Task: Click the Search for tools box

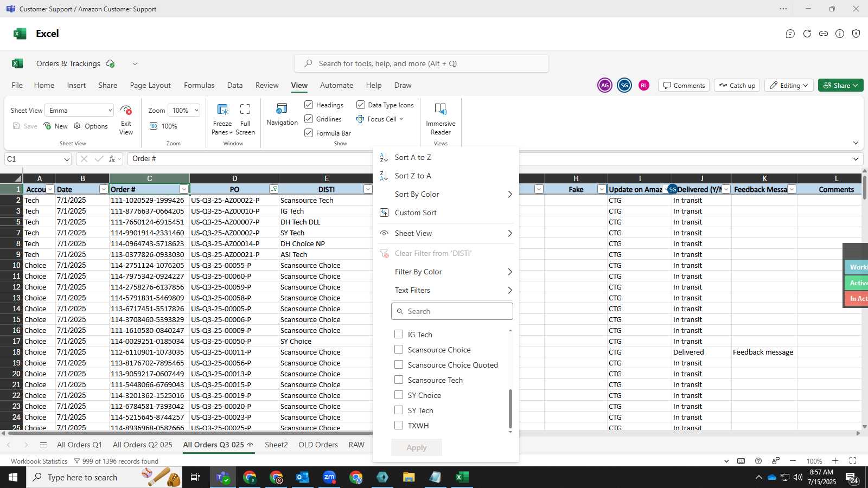Action: 422,63
